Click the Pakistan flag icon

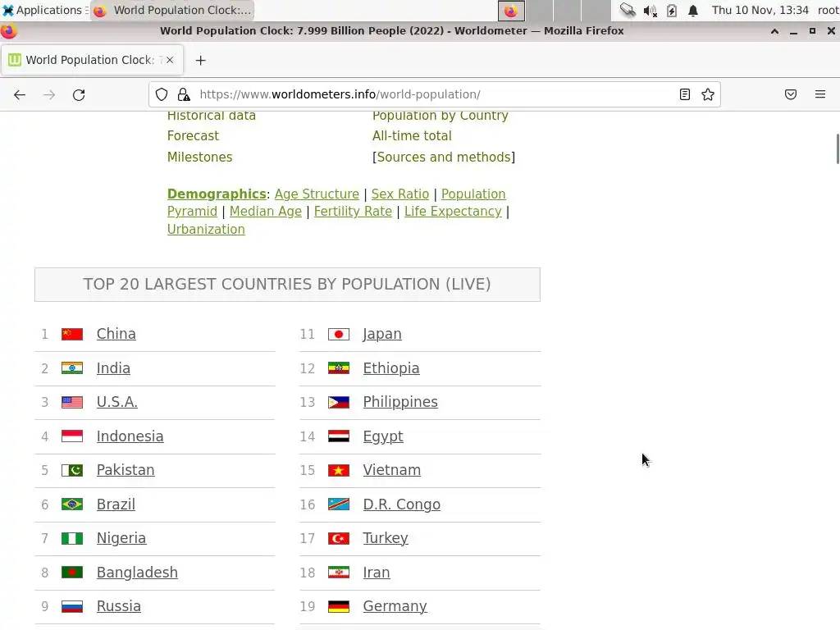coord(72,470)
